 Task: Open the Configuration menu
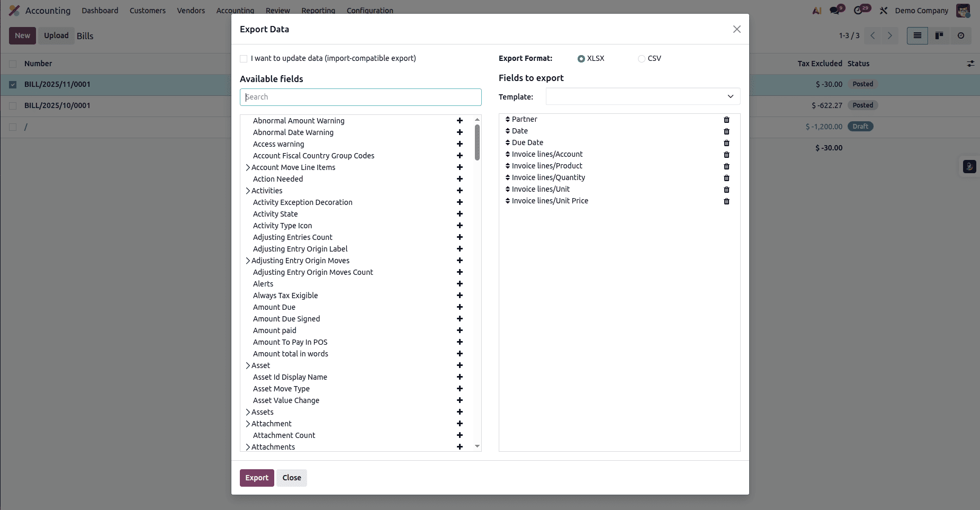point(370,11)
